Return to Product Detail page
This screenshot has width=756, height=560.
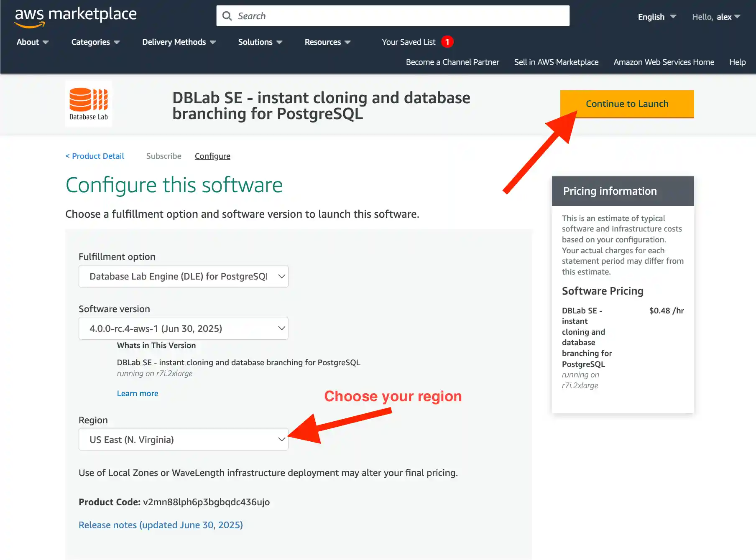coord(94,156)
